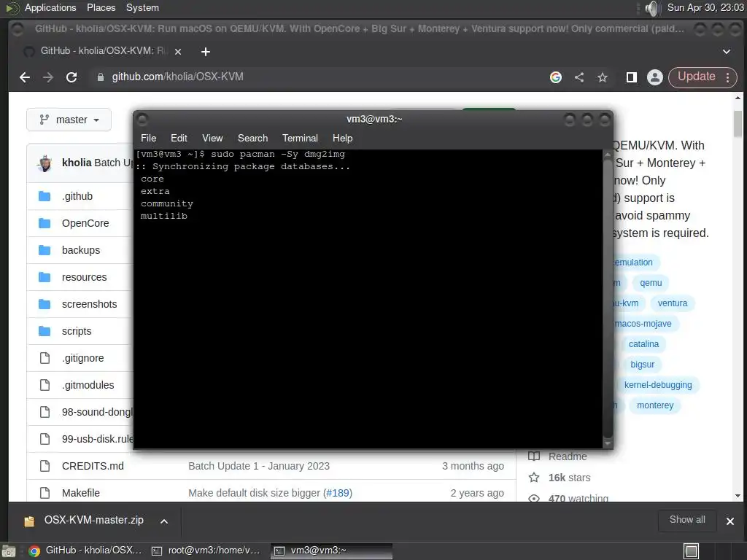Click the kernel-debugging topic tag
747x560 pixels.
[x=658, y=385]
